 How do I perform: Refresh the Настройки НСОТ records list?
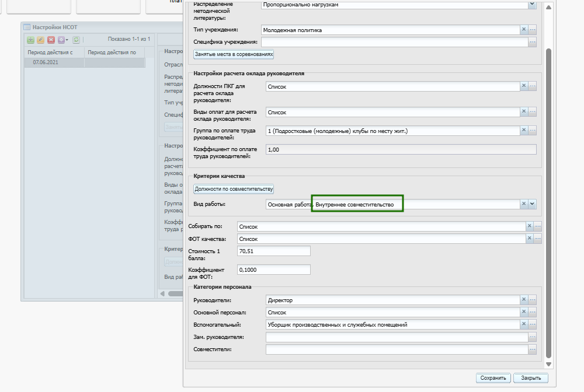click(77, 40)
